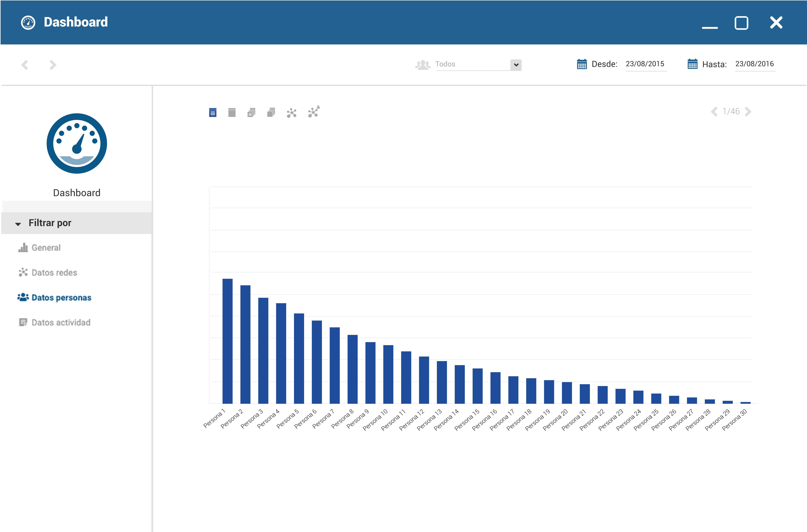Go to next chart page of 1/46
807x532 pixels.
pos(748,112)
